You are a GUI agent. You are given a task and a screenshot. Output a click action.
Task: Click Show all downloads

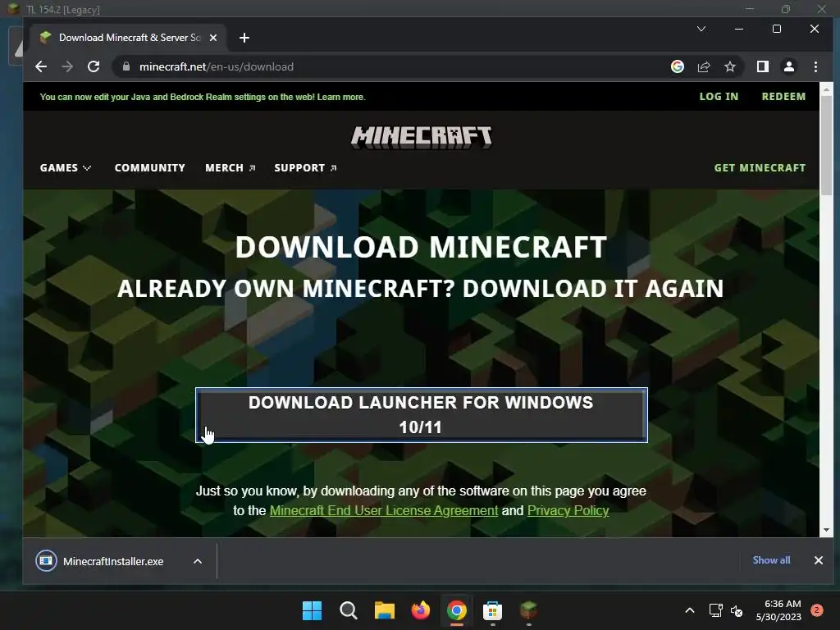(x=771, y=559)
